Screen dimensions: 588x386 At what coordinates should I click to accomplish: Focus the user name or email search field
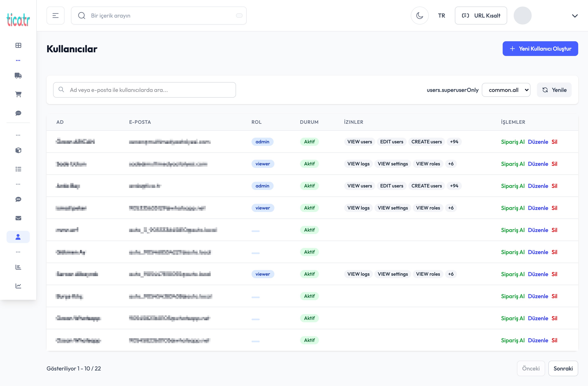tap(144, 90)
